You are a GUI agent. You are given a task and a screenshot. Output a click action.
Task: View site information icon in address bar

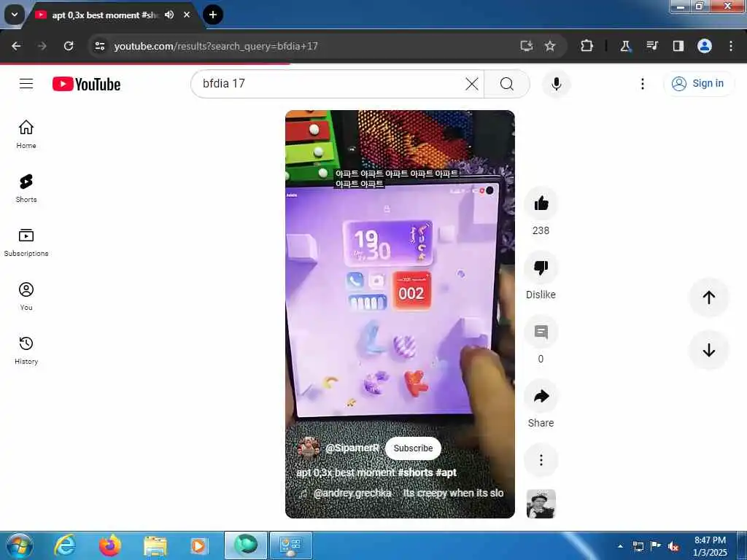(99, 46)
